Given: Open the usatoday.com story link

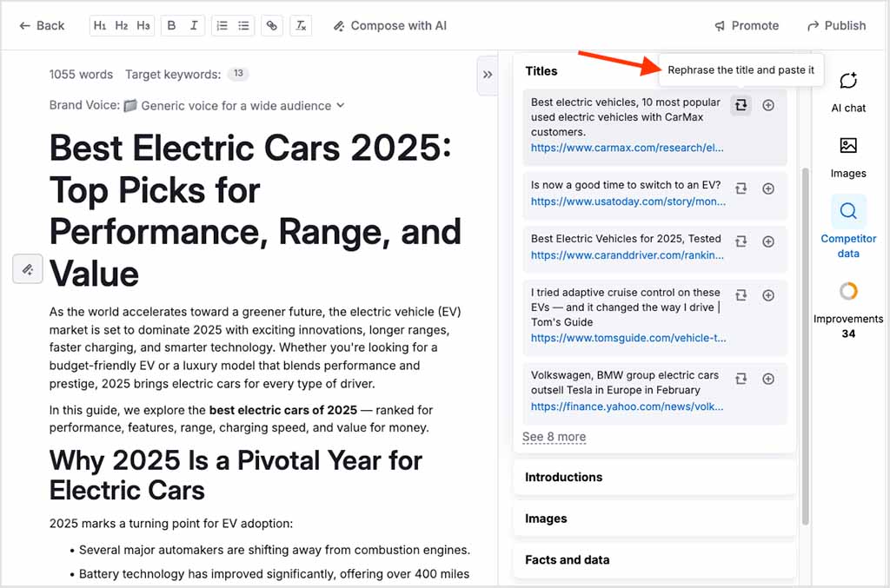Looking at the screenshot, I should pos(628,202).
